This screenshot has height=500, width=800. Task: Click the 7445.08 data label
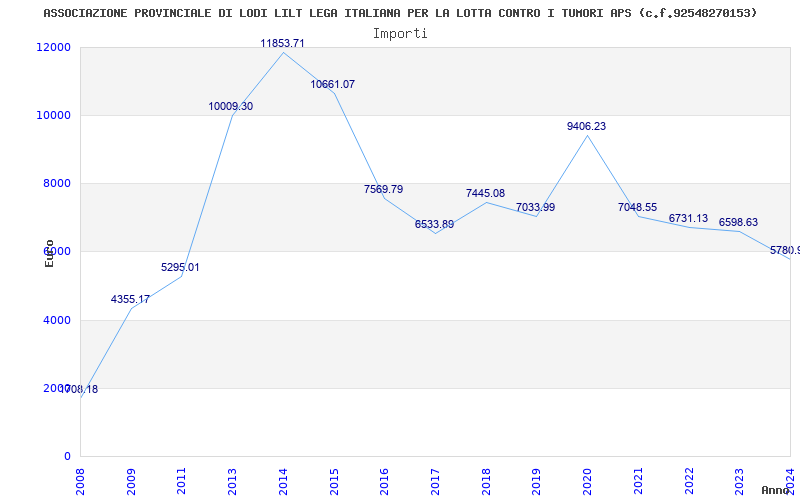click(485, 193)
